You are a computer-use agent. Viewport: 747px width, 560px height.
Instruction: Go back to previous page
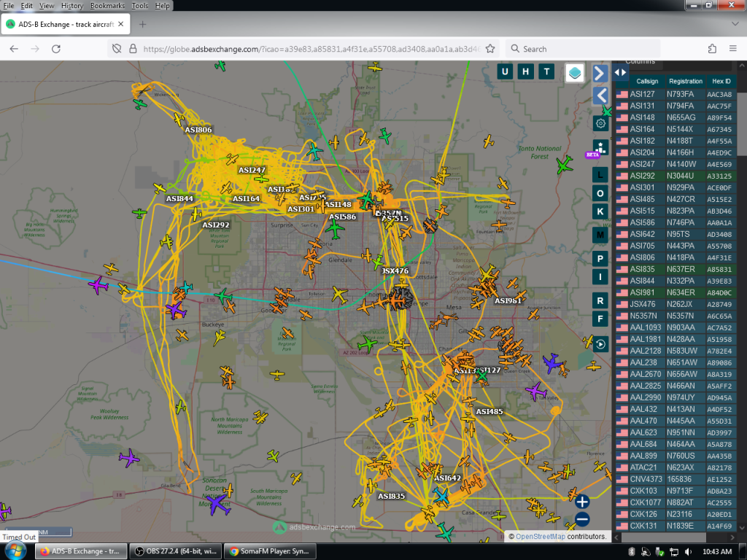tap(14, 49)
